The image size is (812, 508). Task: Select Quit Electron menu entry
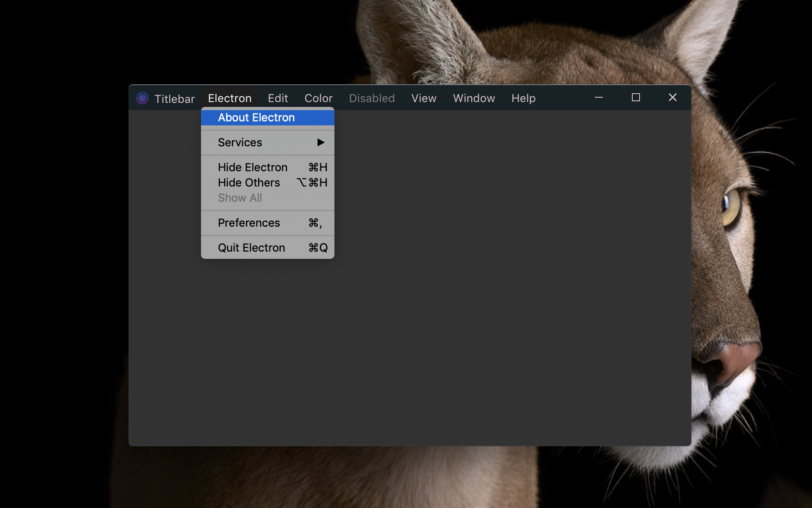(x=251, y=248)
